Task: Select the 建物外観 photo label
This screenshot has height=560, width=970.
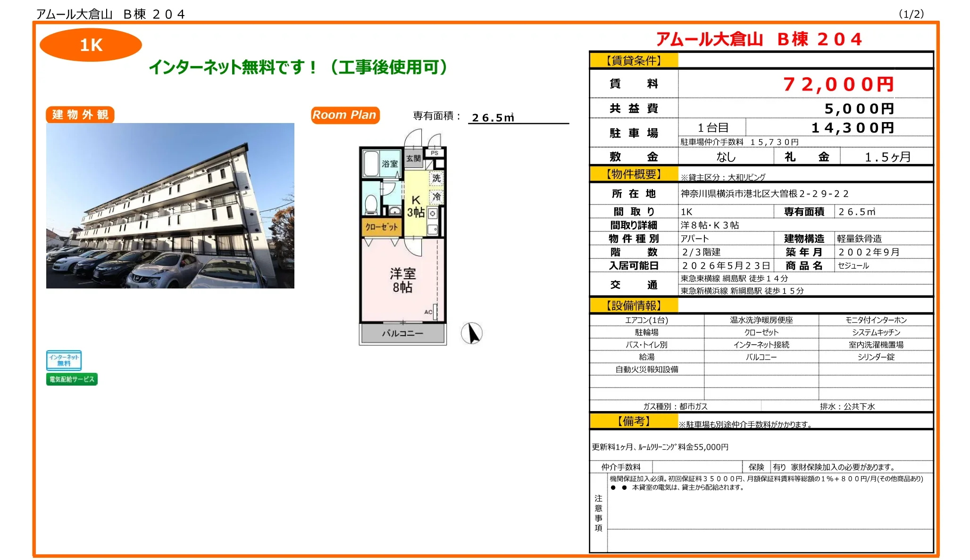Action: pos(79,115)
